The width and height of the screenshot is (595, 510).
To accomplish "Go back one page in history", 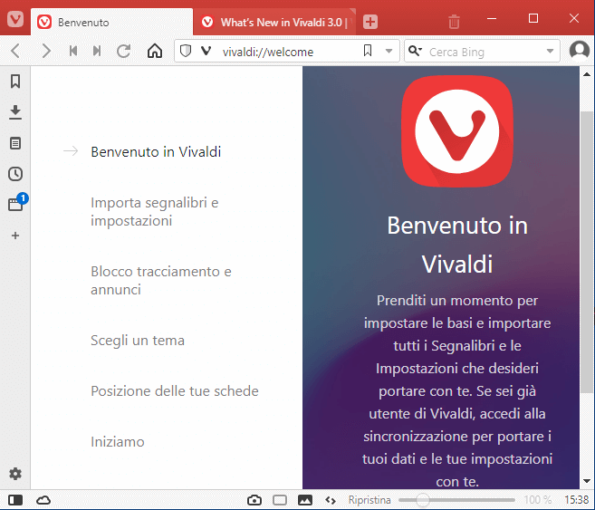I will pyautogui.click(x=16, y=51).
